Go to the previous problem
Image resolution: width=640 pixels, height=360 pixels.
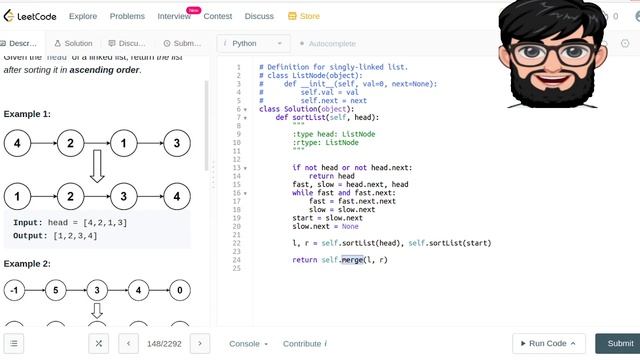129,343
